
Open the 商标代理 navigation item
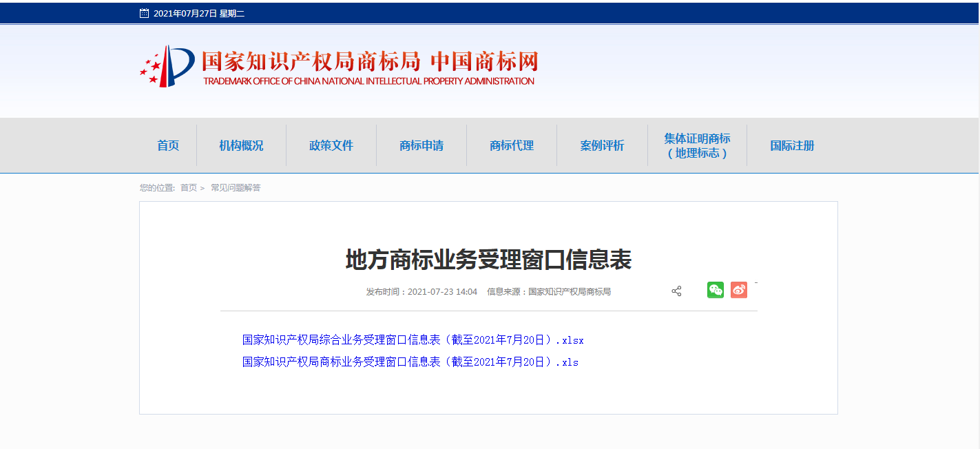click(512, 145)
